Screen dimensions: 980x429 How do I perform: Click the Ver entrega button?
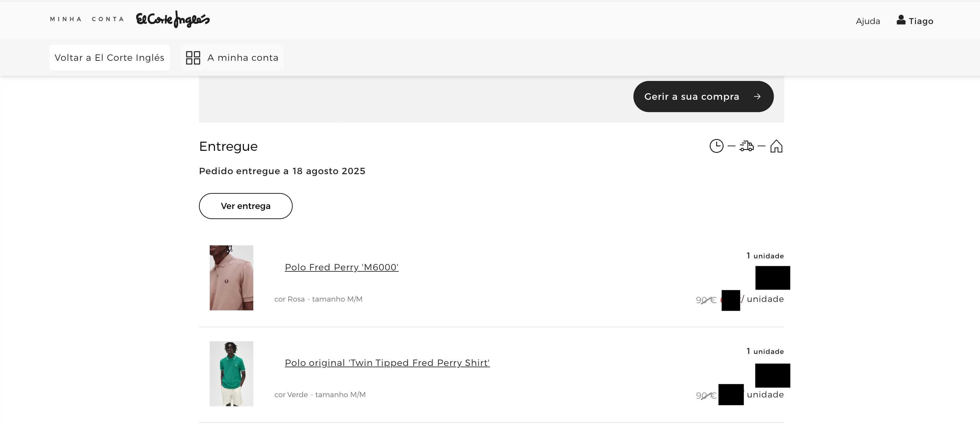[x=246, y=206]
